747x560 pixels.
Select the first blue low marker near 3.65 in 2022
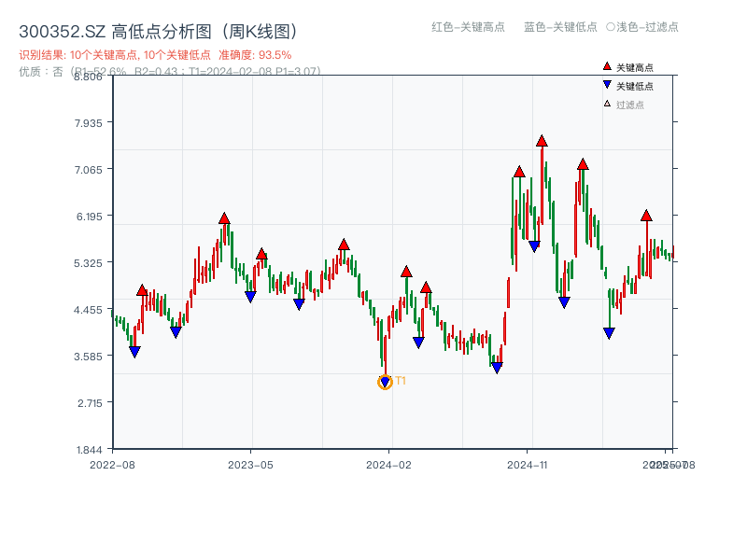pos(134,352)
